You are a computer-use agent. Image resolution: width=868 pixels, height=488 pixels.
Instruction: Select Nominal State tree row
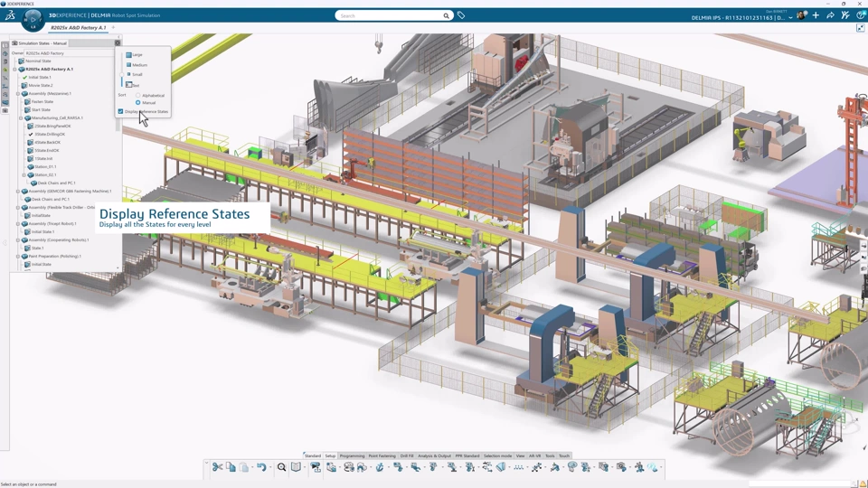(x=35, y=61)
